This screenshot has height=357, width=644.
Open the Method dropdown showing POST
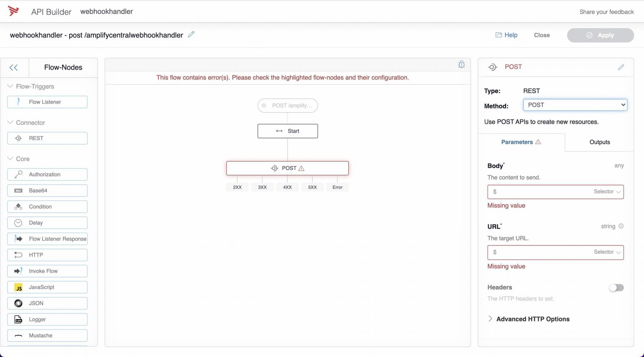[x=575, y=105]
